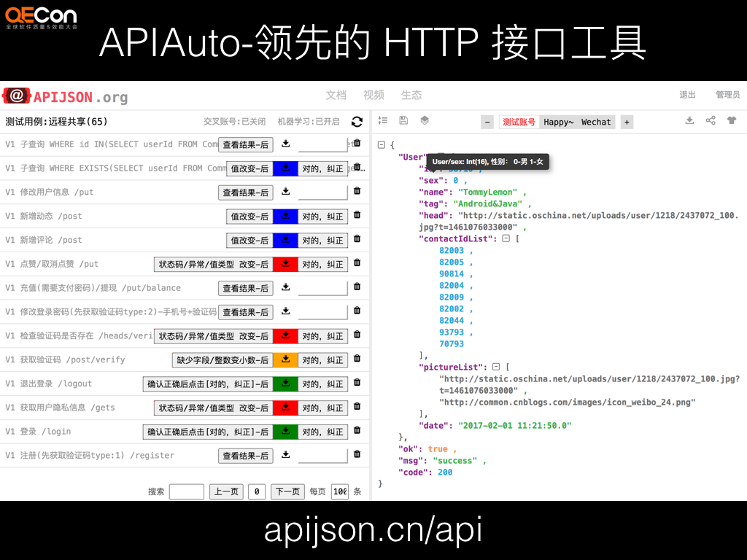Open the layers/stack icon next to save
The width and height of the screenshot is (747, 560).
click(x=424, y=122)
